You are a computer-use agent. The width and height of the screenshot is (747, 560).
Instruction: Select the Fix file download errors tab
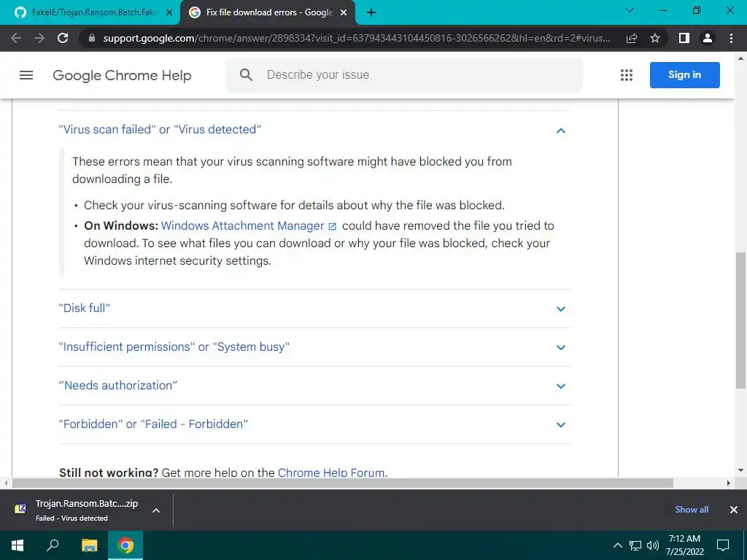(x=268, y=12)
